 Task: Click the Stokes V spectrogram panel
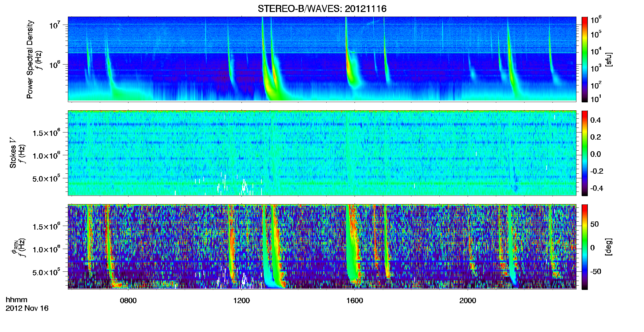322,153
